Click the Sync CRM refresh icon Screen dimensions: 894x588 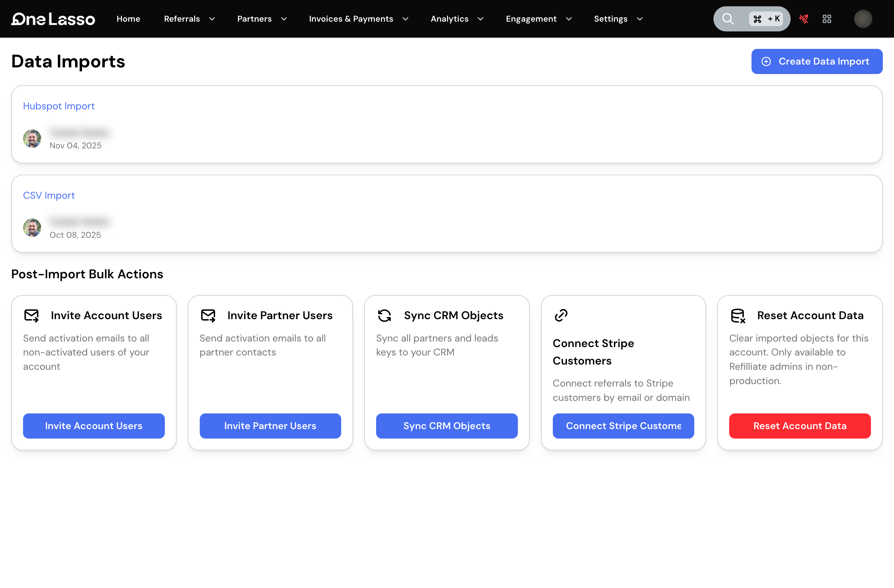[x=384, y=315]
